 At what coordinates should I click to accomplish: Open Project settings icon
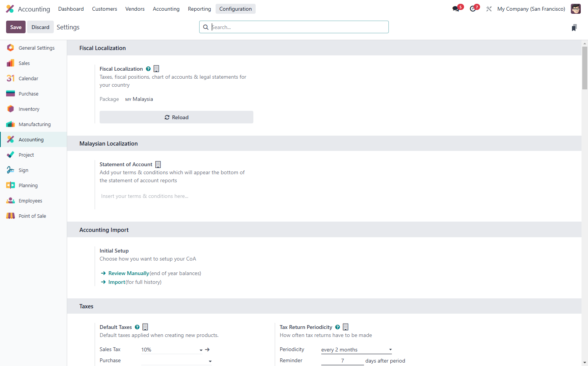[11, 155]
